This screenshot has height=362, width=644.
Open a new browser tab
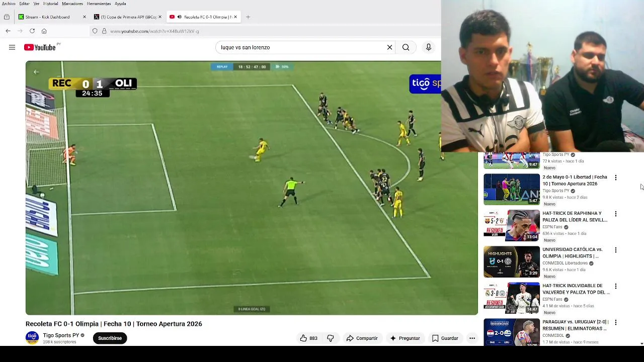click(x=248, y=17)
